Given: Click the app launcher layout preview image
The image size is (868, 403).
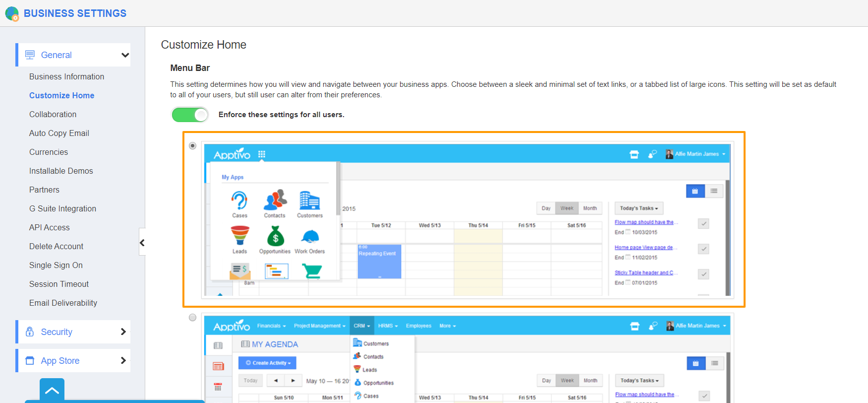Looking at the screenshot, I should pos(467,220).
